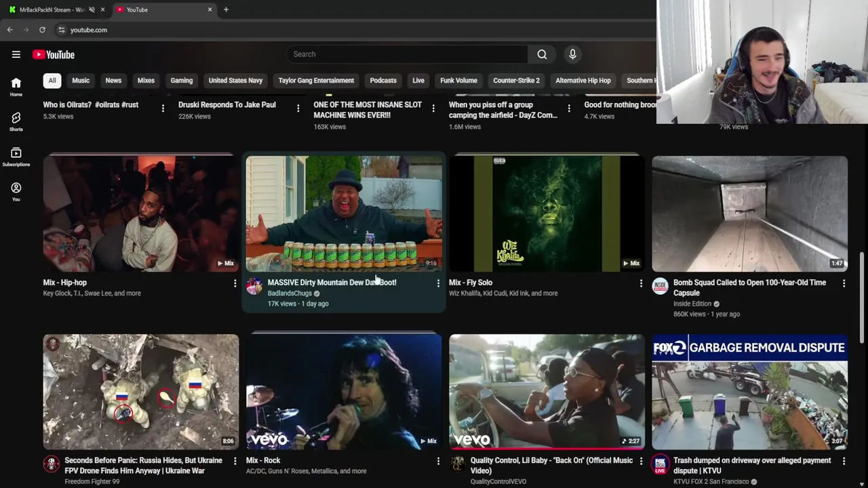Select the Music filter chip
This screenshot has width=868, height=488.
coord(81,81)
